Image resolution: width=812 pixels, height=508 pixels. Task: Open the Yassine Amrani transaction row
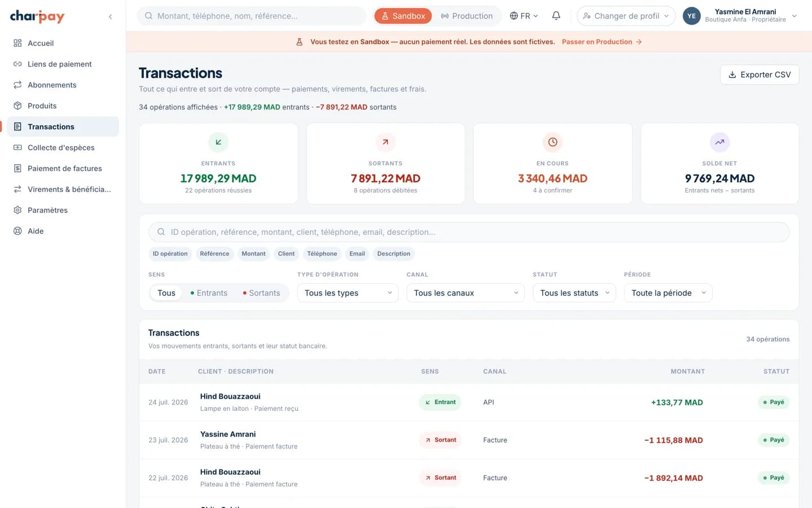click(469, 440)
